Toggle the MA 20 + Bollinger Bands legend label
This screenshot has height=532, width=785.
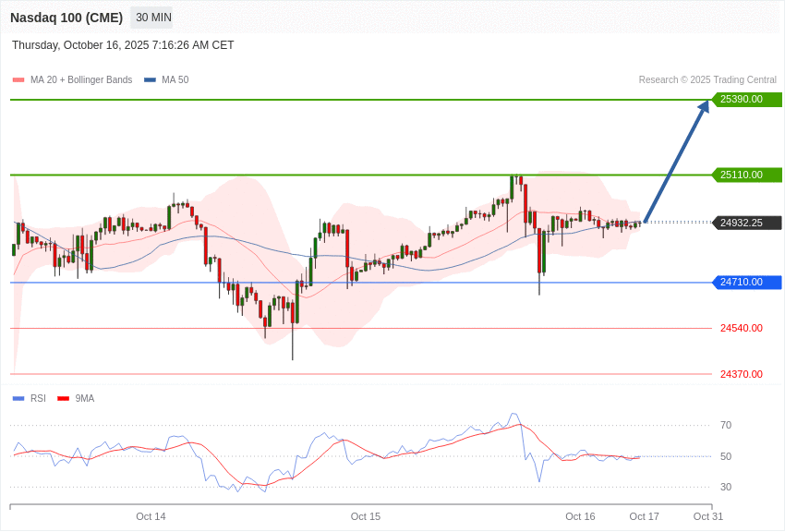tap(81, 80)
